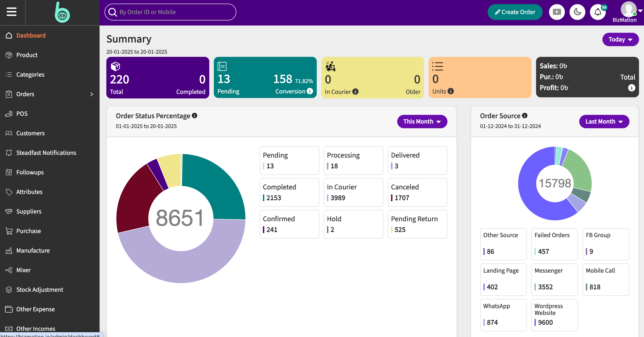
Task: Open the Purchase cart icon
Action: click(x=9, y=231)
